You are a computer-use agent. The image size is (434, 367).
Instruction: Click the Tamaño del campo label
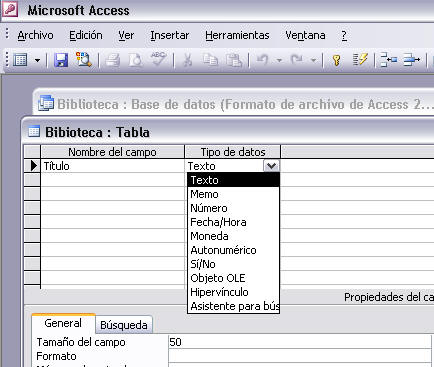coord(81,342)
